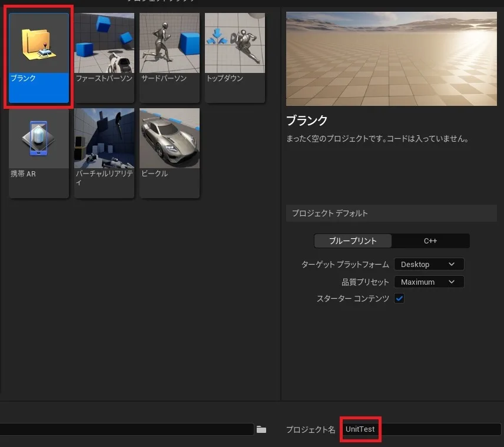Viewport: 504px width, 447px height.
Task: Pick the サードパーソン template
Action: [170, 56]
